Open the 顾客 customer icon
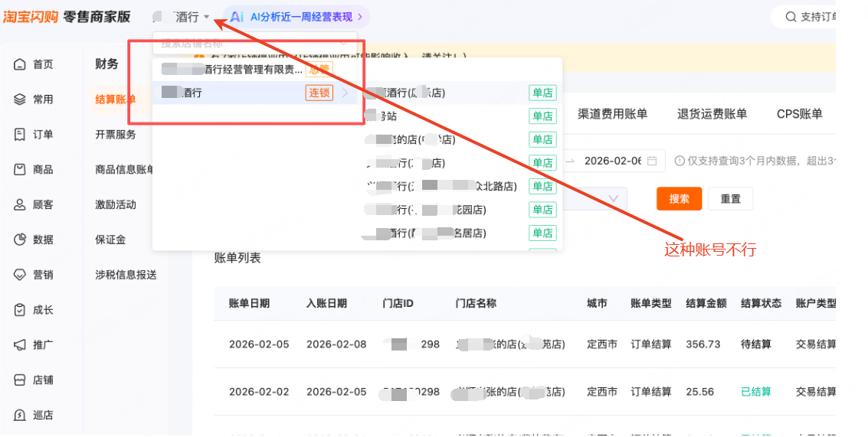Viewport: 868px width, 437px height. 19,204
